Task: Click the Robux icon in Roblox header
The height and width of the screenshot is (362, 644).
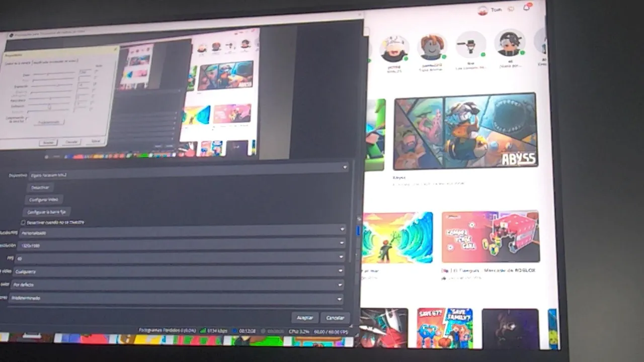Action: [511, 9]
